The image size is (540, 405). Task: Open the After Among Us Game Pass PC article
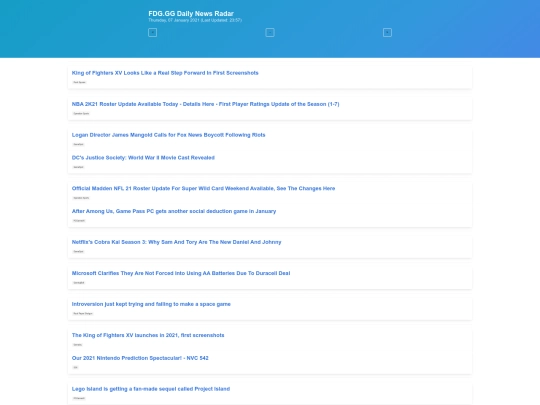pos(174,211)
